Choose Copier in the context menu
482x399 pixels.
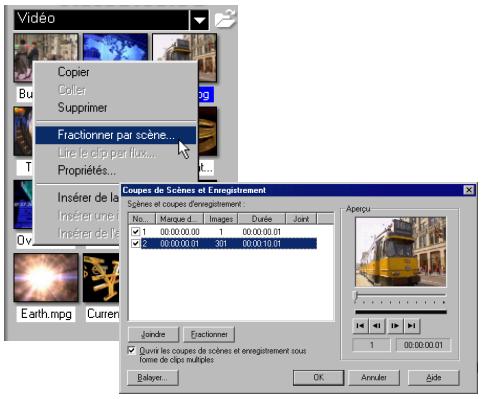click(73, 72)
